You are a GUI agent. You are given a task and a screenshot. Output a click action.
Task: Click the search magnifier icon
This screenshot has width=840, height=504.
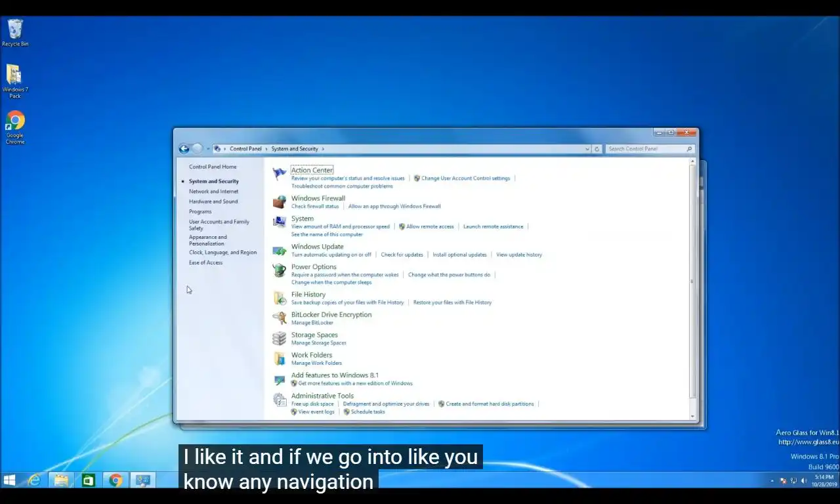[689, 149]
